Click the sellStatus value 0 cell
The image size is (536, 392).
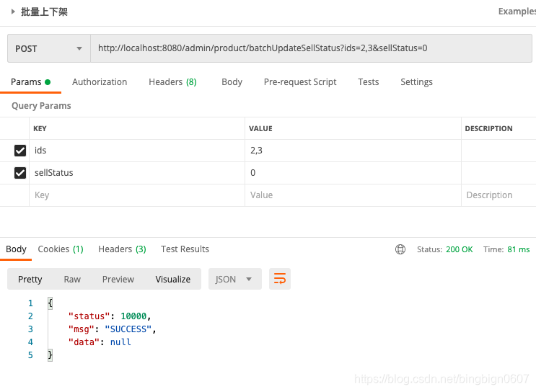point(353,173)
